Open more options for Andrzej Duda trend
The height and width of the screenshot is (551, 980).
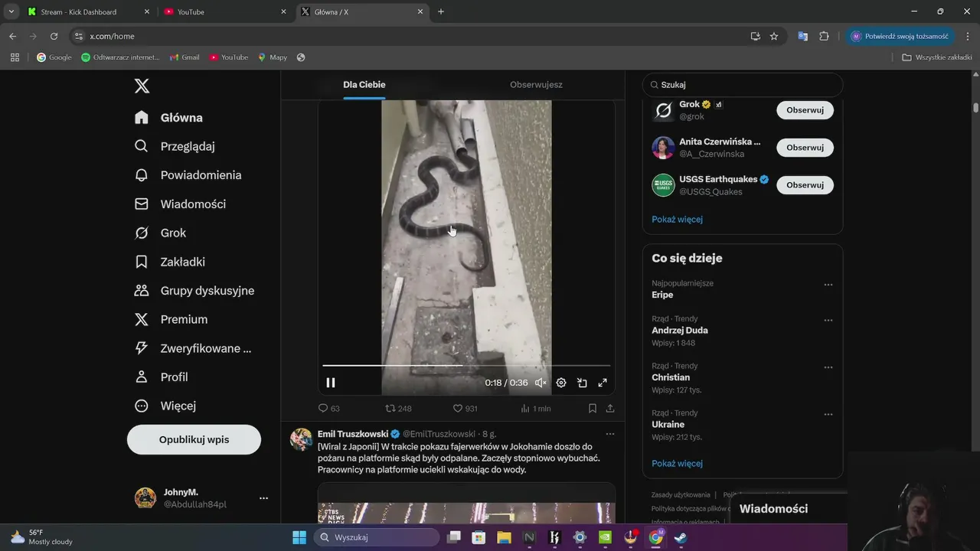[x=828, y=321]
